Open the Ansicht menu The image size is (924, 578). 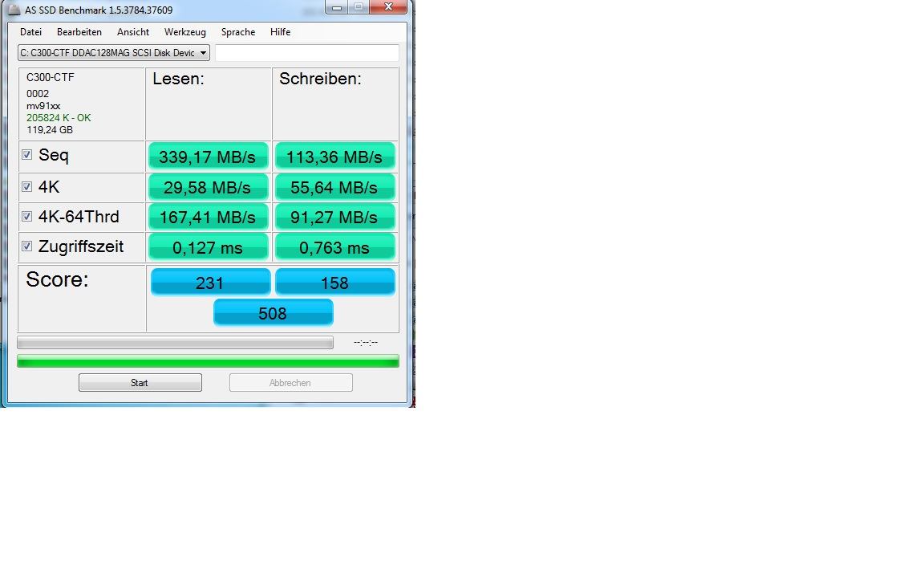click(x=132, y=32)
